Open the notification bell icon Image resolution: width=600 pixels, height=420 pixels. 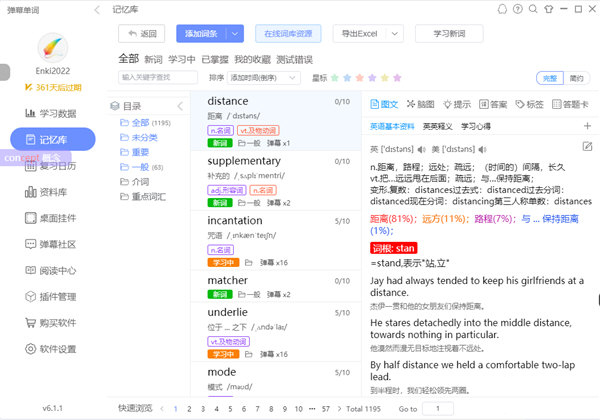502,9
